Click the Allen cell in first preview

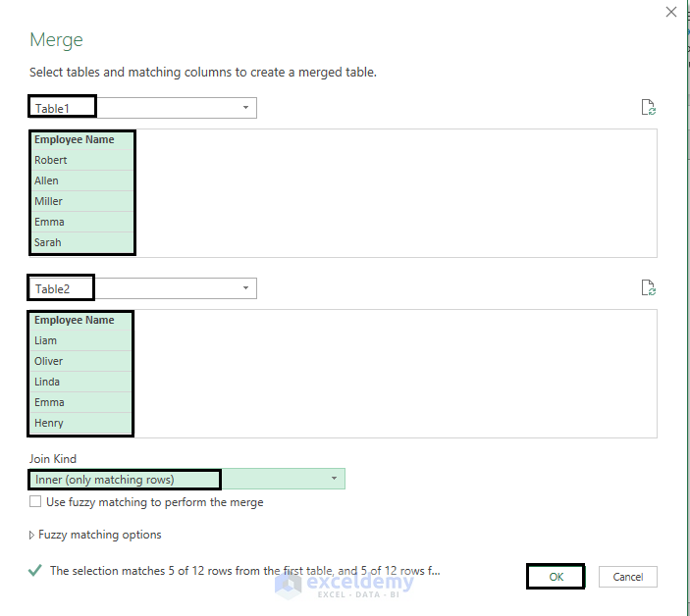pyautogui.click(x=47, y=180)
